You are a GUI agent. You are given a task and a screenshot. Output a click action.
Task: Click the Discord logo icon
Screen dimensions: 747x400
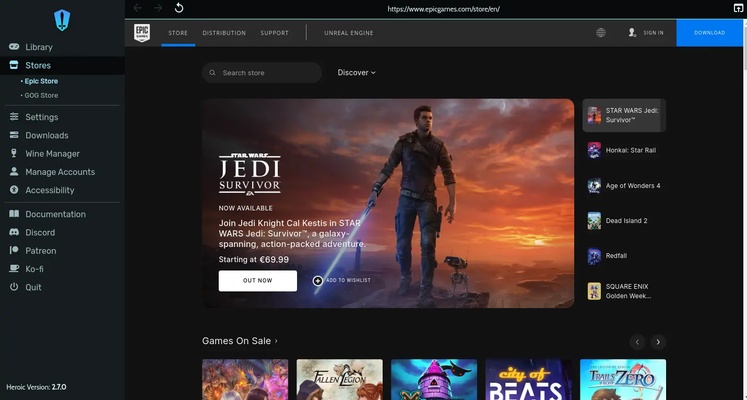pos(14,232)
